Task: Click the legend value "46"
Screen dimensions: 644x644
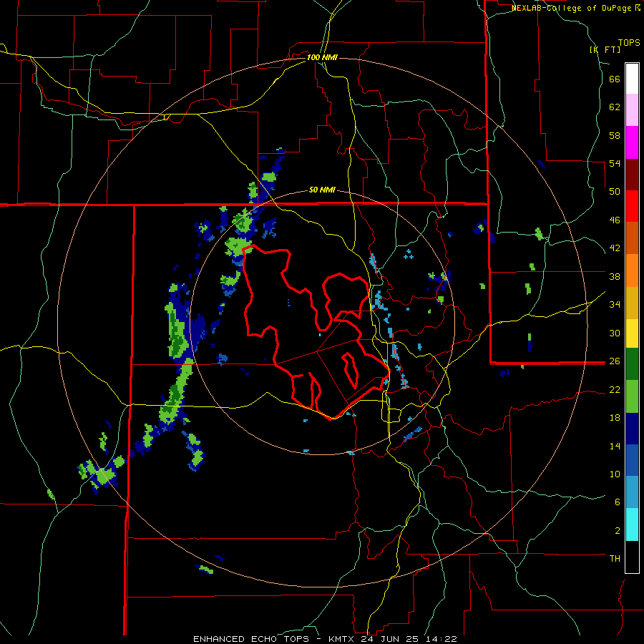Action: click(x=615, y=220)
